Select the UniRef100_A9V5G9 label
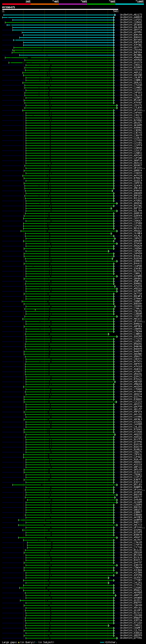Image resolution: width=146 pixels, height=644 pixels. 131,60
